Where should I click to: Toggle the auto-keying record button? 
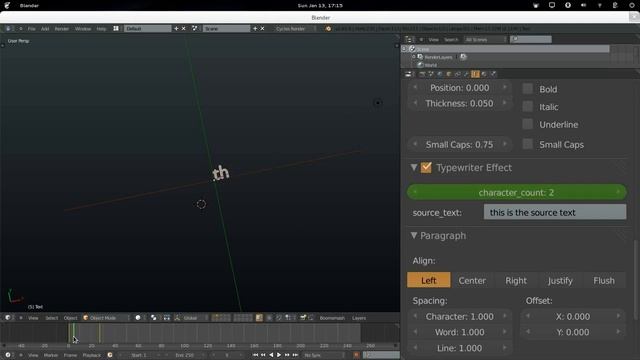(356, 355)
